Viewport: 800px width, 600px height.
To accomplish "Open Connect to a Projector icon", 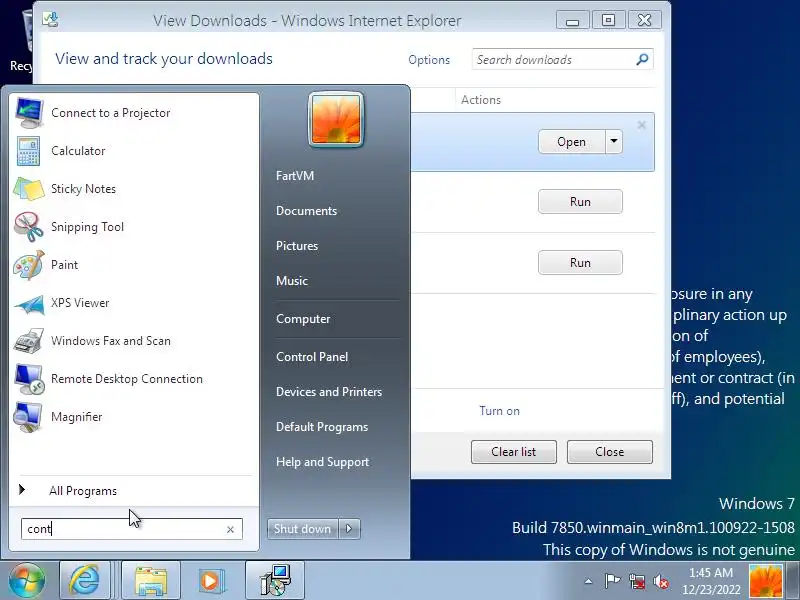I will click(29, 113).
